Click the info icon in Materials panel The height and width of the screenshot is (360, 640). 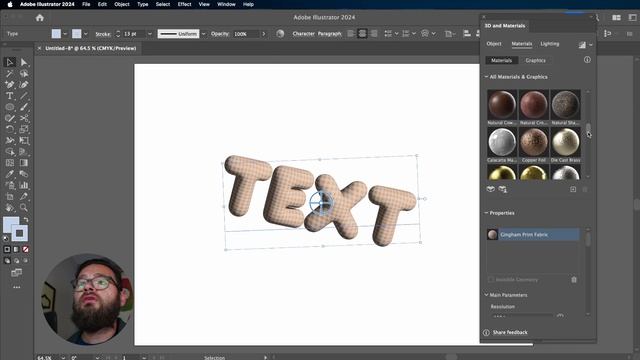pos(587,60)
